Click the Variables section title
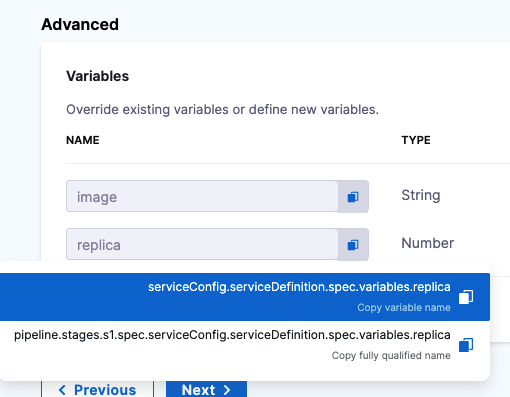Screen dimensions: 510x397 [97, 76]
